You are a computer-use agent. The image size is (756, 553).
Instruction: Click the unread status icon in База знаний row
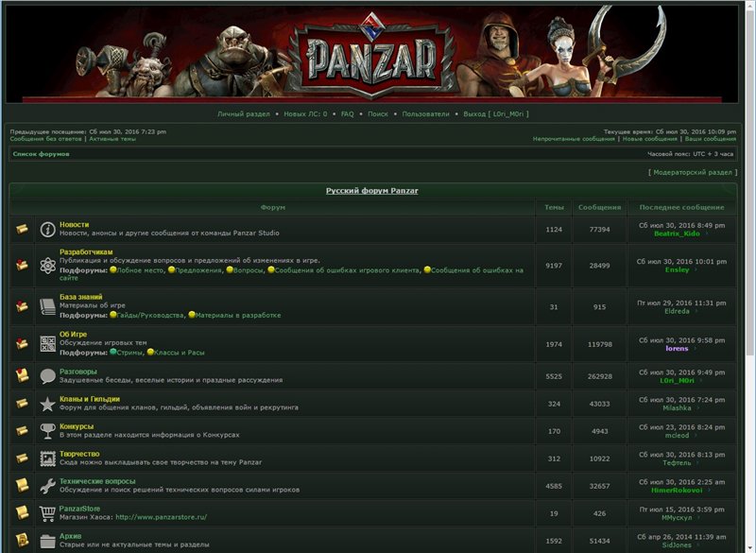(22, 306)
